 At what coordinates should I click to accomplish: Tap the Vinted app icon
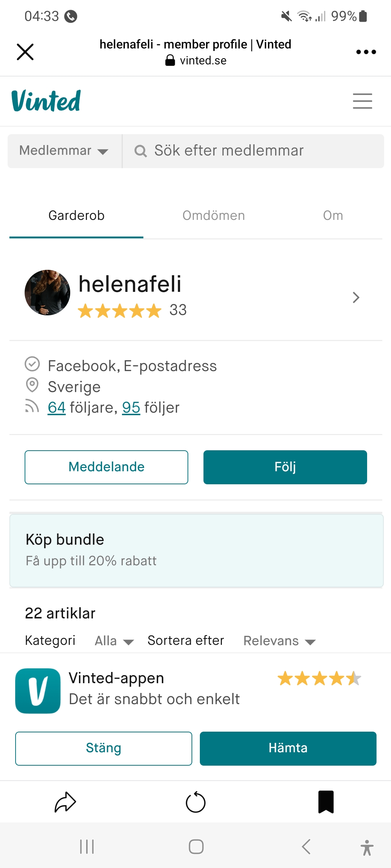38,691
